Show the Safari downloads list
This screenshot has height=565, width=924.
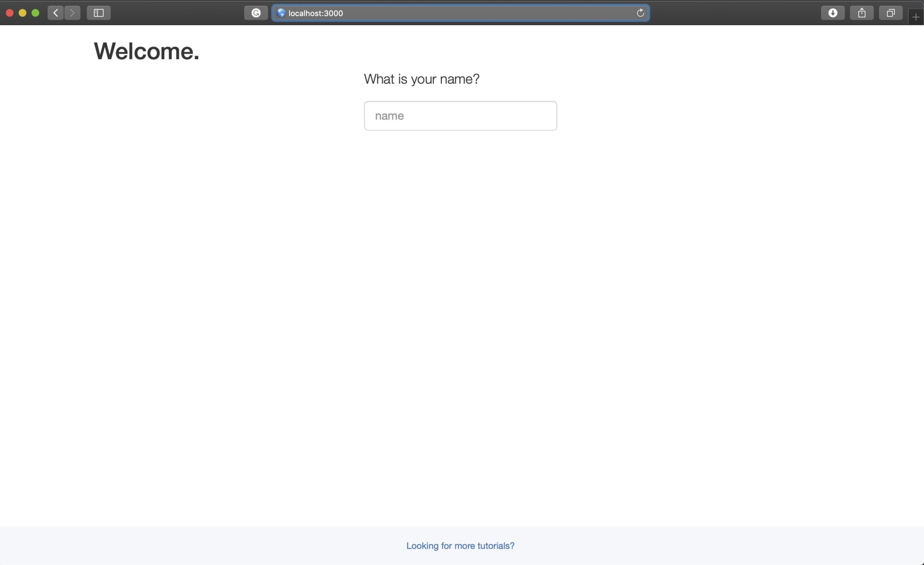832,13
